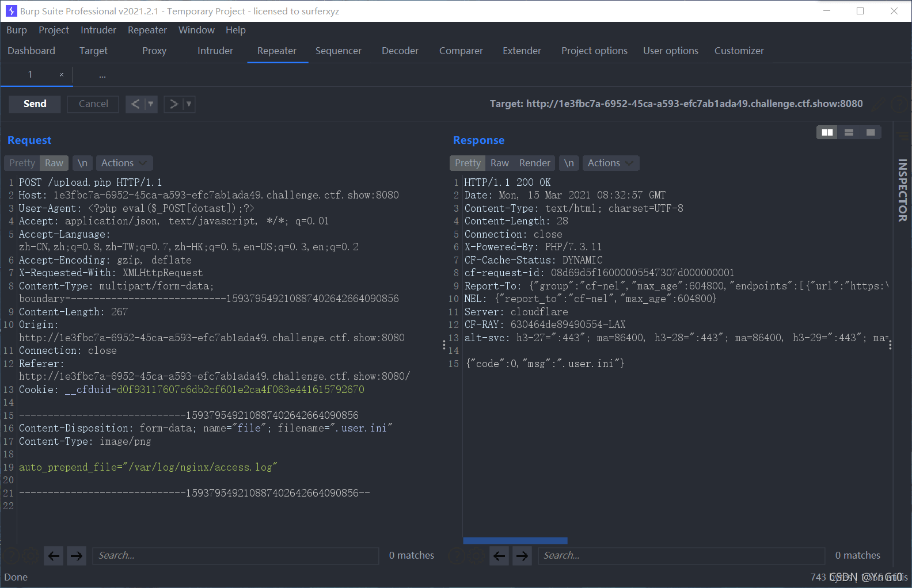
Task: Select Raw view in Response panel
Action: click(x=500, y=163)
